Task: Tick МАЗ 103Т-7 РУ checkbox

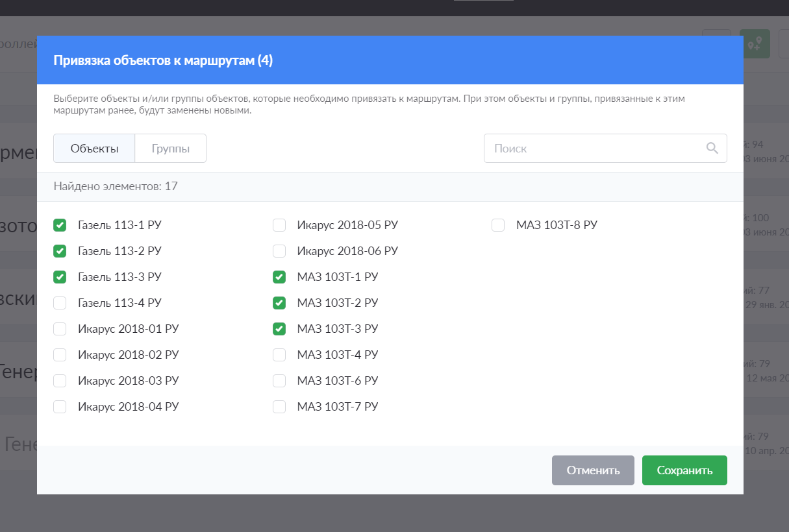Action: coord(279,407)
